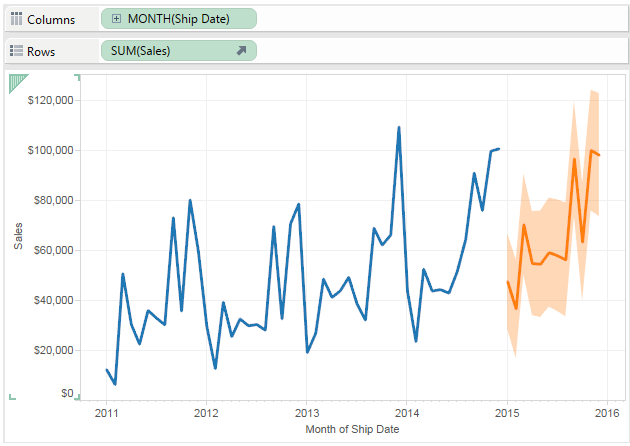Click the $0 axis tick label
Viewport: 630px width, 446px height.
click(64, 394)
